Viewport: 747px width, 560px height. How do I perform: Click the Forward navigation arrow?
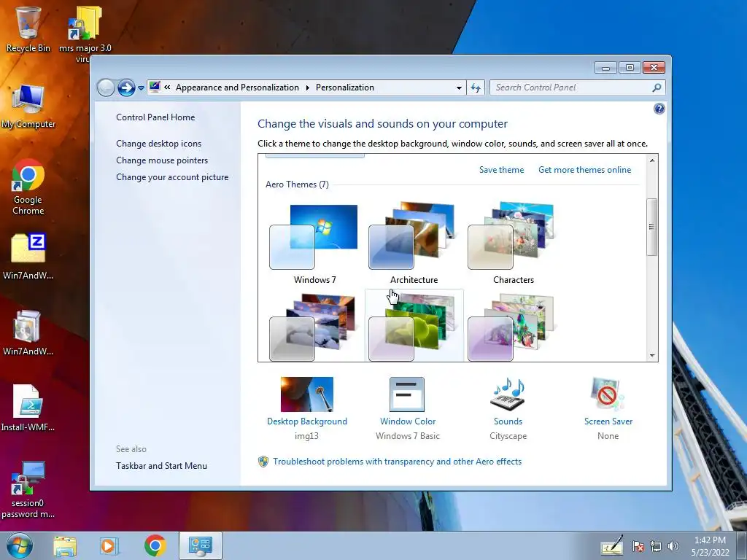tap(126, 87)
